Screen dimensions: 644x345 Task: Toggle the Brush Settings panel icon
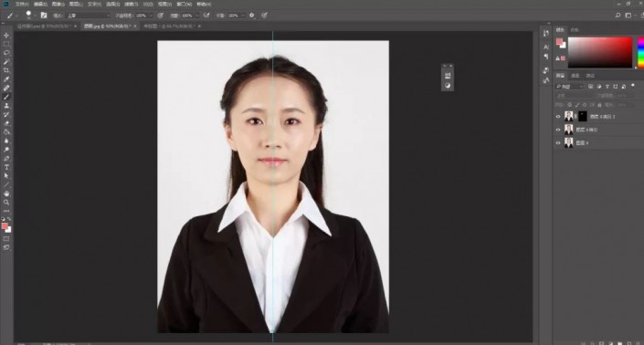pos(44,16)
